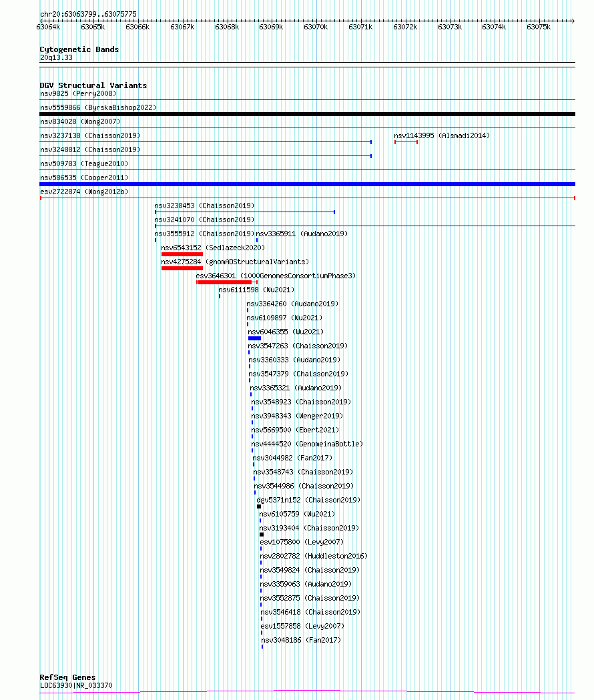The height and width of the screenshot is (700, 594).
Task: Select nsv4275284 gnomADStructuralVariants label
Action: click(235, 262)
